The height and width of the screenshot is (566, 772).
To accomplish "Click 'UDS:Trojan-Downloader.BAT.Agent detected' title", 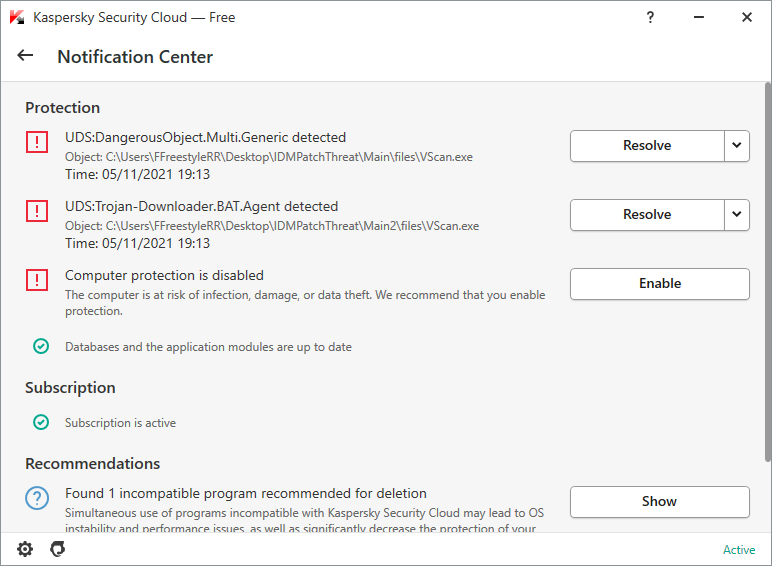I will coord(201,207).
